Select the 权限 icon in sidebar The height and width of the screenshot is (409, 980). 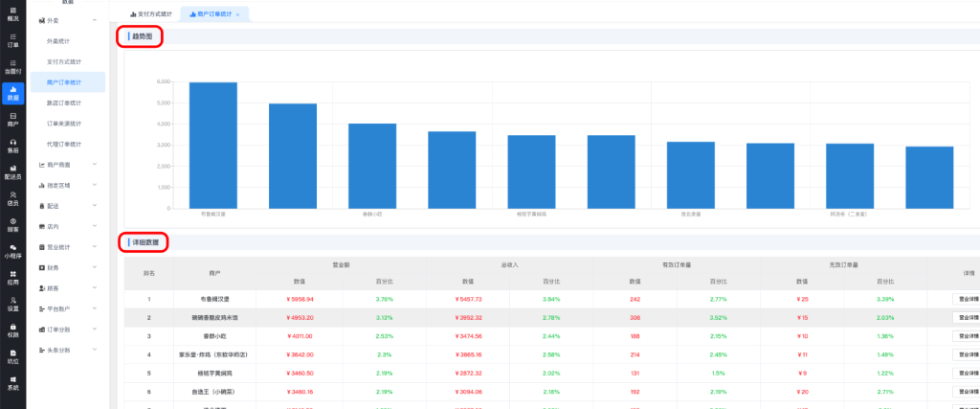coord(12,330)
